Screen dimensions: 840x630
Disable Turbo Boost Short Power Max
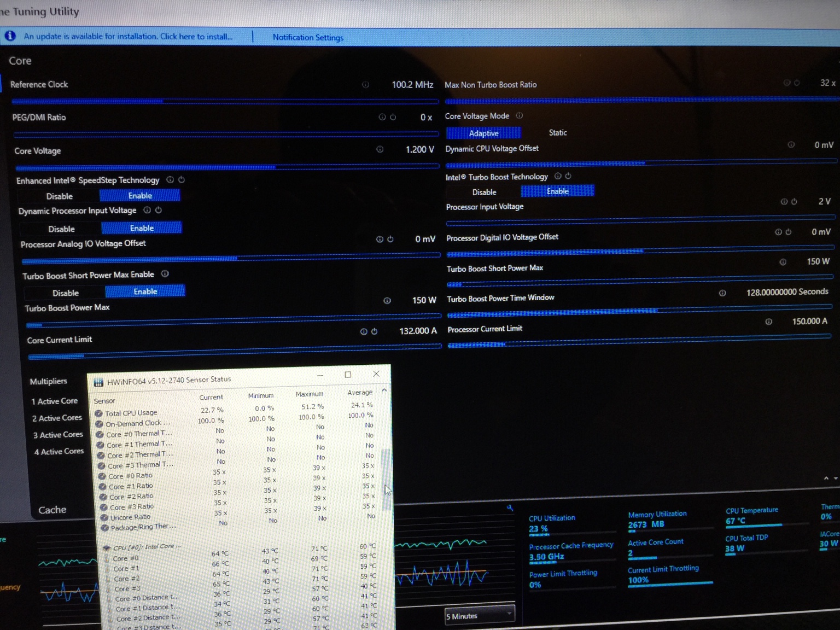pos(66,293)
